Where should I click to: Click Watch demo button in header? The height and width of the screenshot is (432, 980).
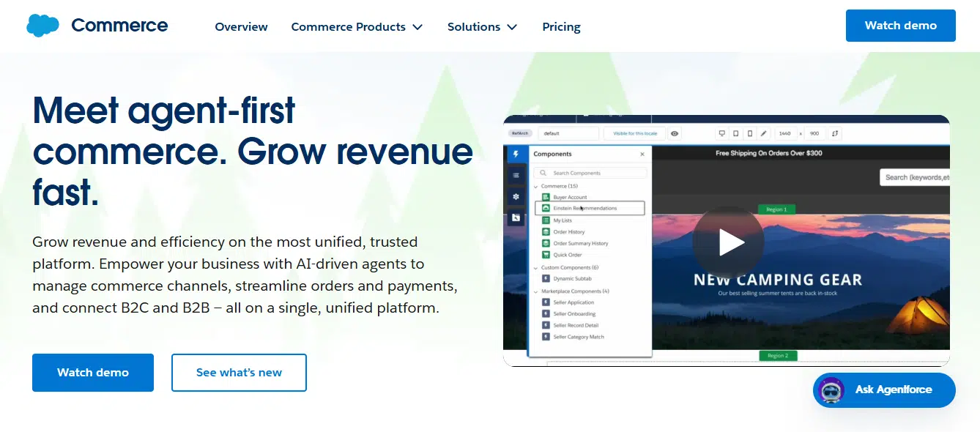click(900, 26)
